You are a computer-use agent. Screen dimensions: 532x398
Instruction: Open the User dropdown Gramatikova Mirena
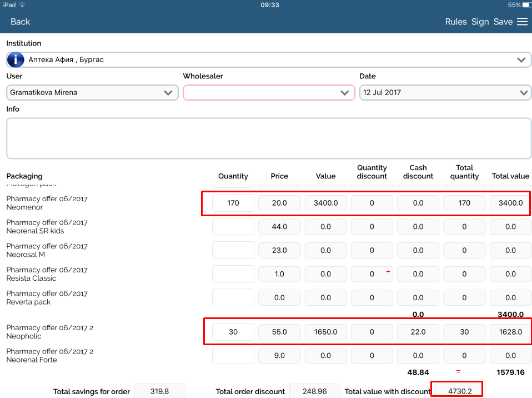(92, 93)
